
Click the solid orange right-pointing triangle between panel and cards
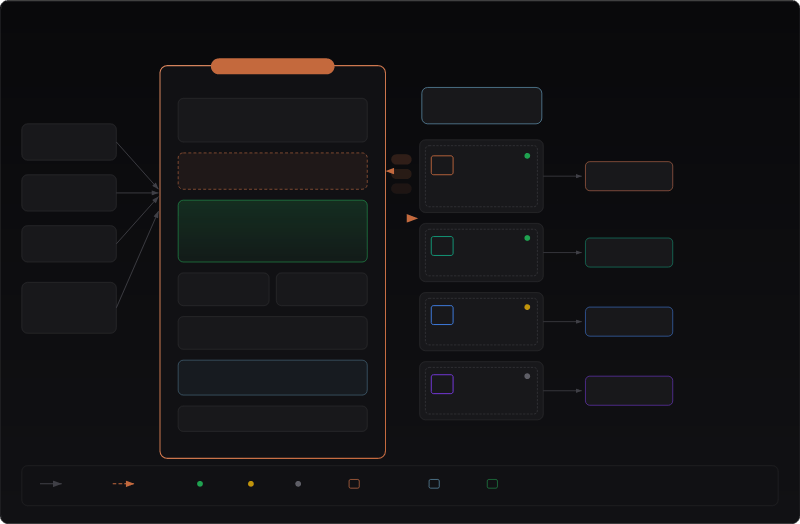coord(412,218)
